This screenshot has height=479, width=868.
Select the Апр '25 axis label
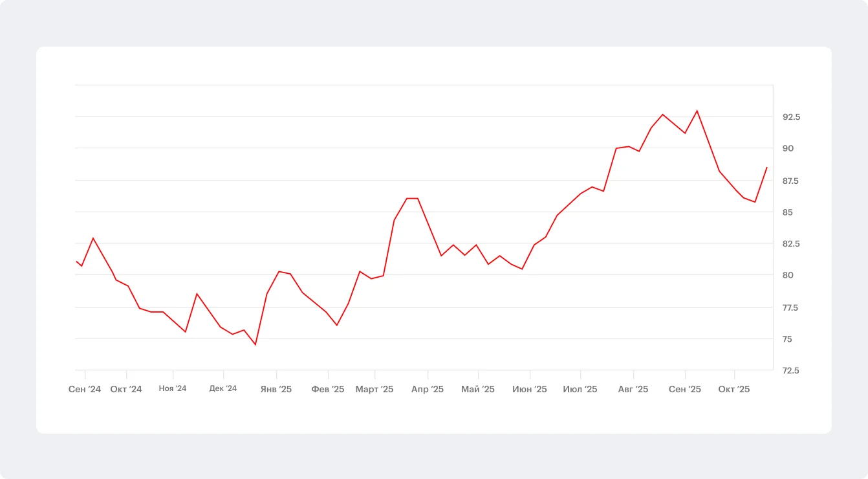tap(428, 389)
